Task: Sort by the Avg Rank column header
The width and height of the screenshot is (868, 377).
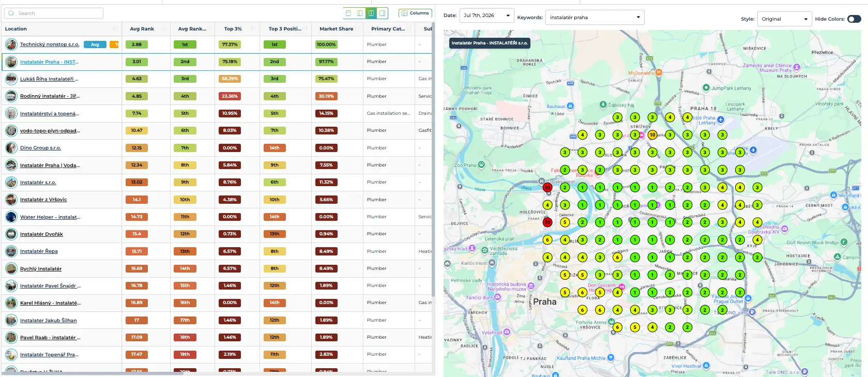Action: click(142, 29)
